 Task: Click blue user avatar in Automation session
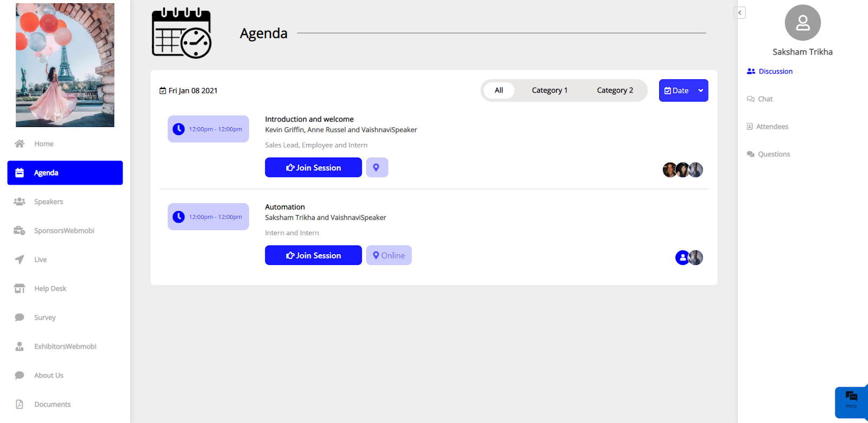[x=682, y=257]
